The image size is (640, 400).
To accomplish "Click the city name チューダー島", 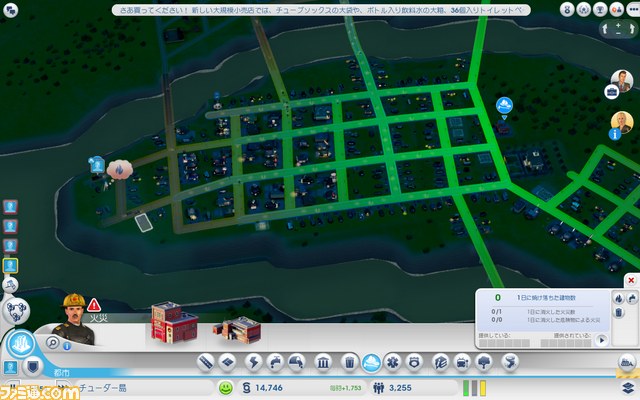I will 102,388.
